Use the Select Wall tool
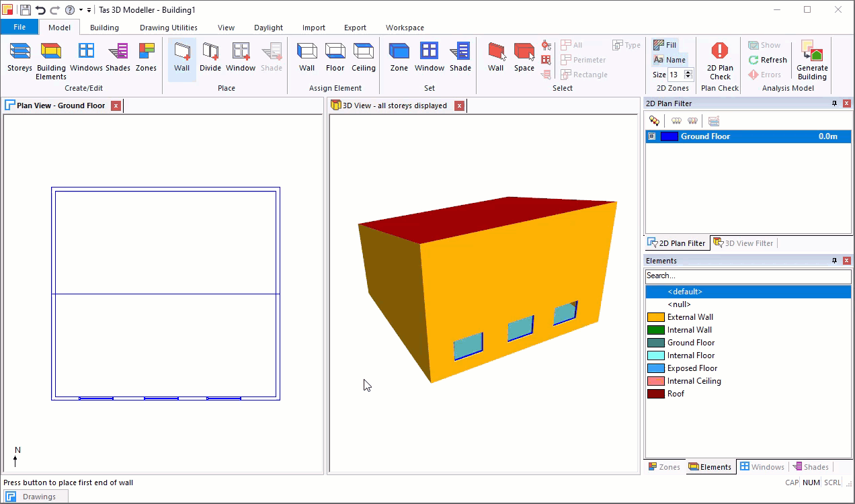 click(496, 57)
